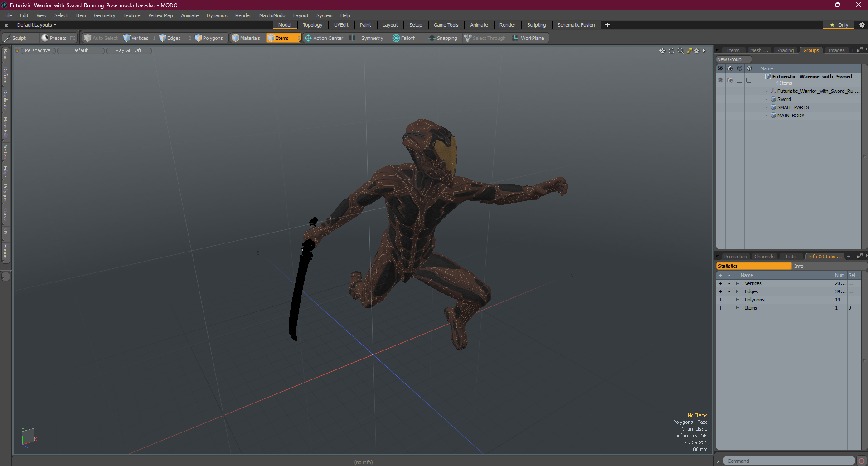Switch to the UVEdit layout tab
Viewport: 868px width, 466px height.
click(341, 25)
